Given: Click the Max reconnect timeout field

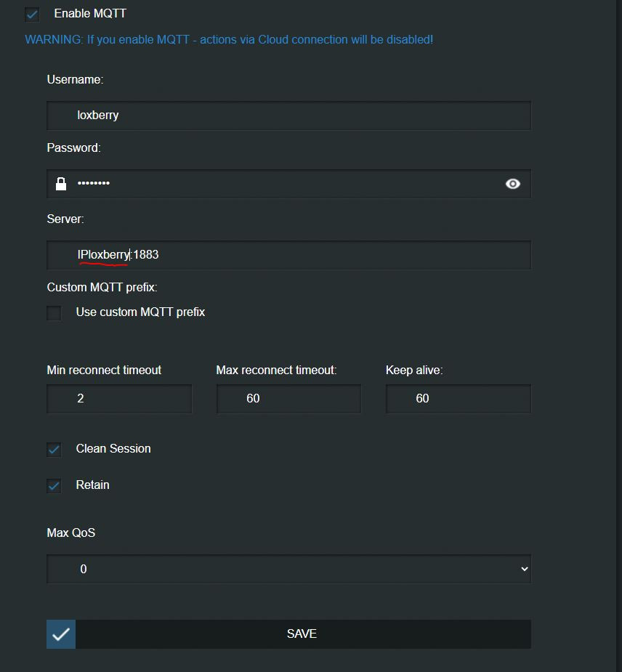Looking at the screenshot, I should point(288,399).
